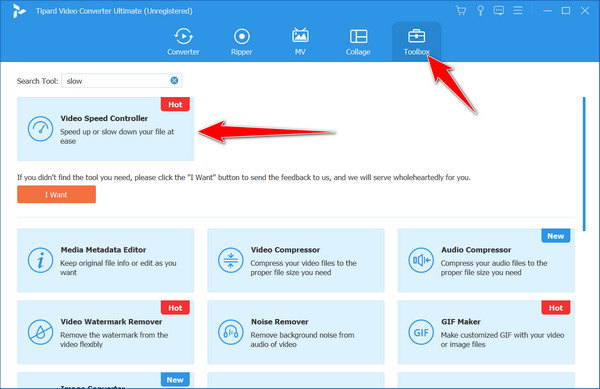The height and width of the screenshot is (389, 600).
Task: Open the Collage tab
Action: [x=358, y=42]
